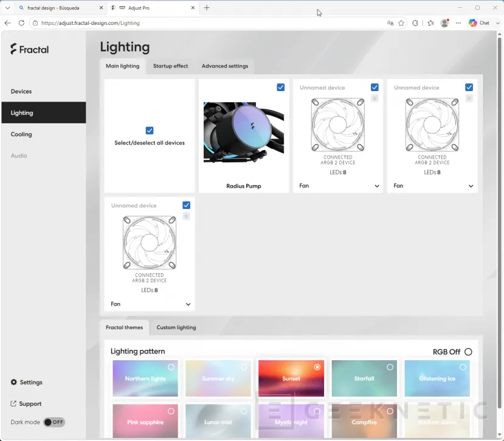Switch to the Custom lighting tab
The image size is (504, 441).
(176, 327)
